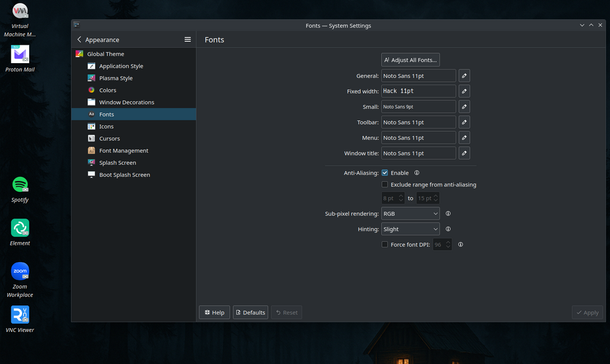The height and width of the screenshot is (364, 610).
Task: Edit the General font with pencil icon
Action: pos(464,76)
